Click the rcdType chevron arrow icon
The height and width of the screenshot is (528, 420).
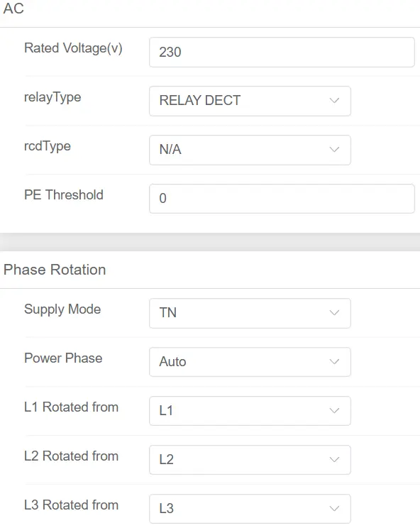334,150
